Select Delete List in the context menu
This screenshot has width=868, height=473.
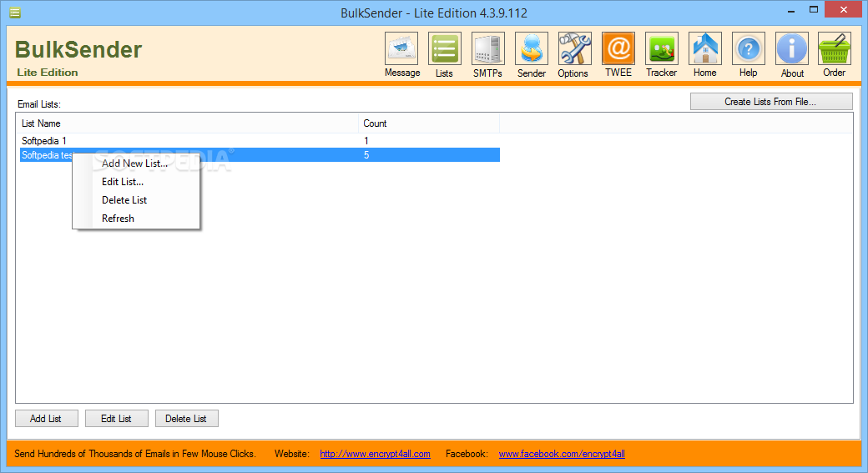pos(135,199)
